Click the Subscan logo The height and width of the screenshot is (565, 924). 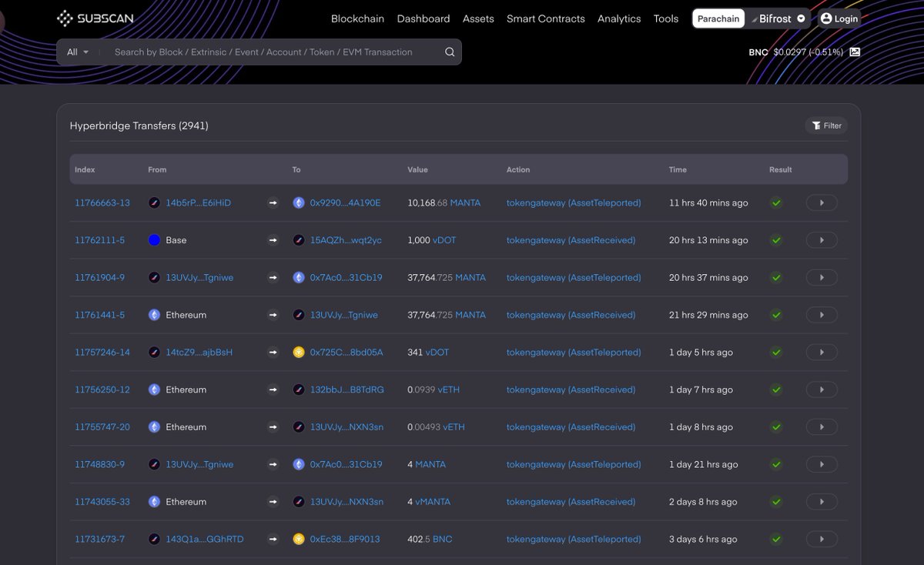pyautogui.click(x=95, y=18)
